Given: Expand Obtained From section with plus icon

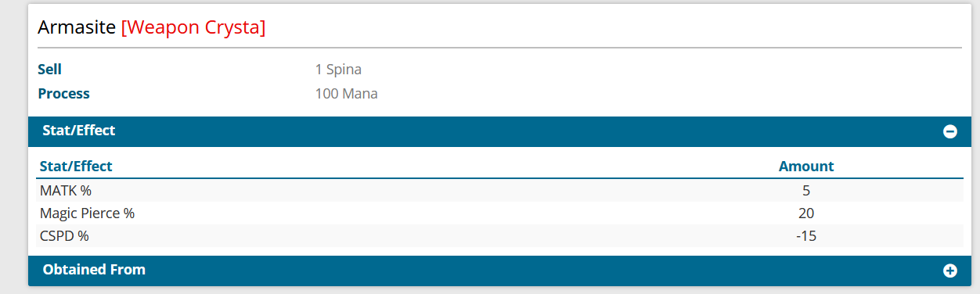Looking at the screenshot, I should pyautogui.click(x=950, y=271).
